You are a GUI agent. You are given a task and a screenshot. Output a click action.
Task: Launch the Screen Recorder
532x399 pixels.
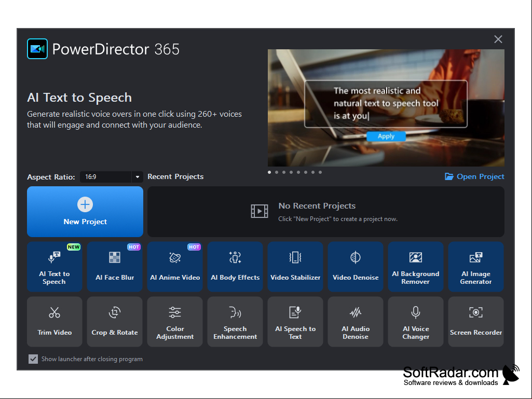pyautogui.click(x=475, y=322)
